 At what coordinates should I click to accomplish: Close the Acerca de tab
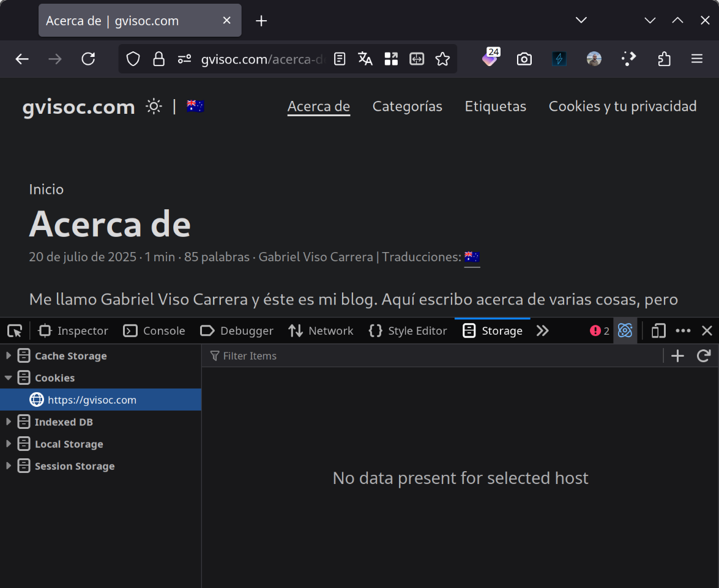[226, 20]
